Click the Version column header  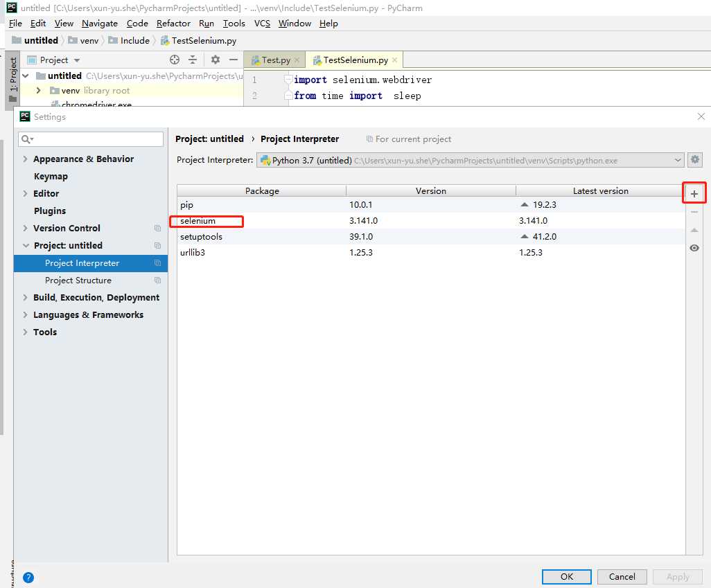431,191
